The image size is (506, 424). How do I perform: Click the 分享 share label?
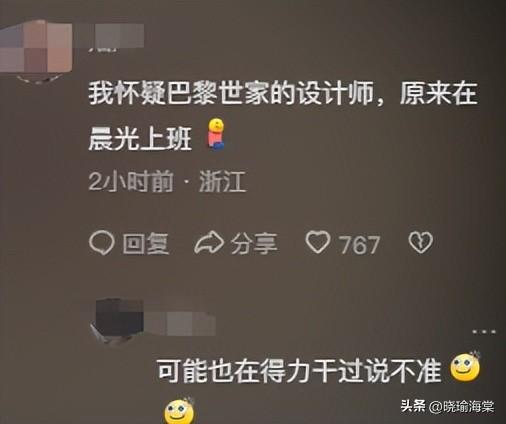click(254, 244)
